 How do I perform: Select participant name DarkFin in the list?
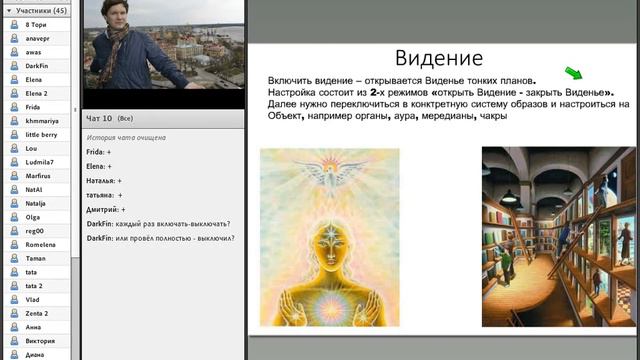click(x=37, y=66)
